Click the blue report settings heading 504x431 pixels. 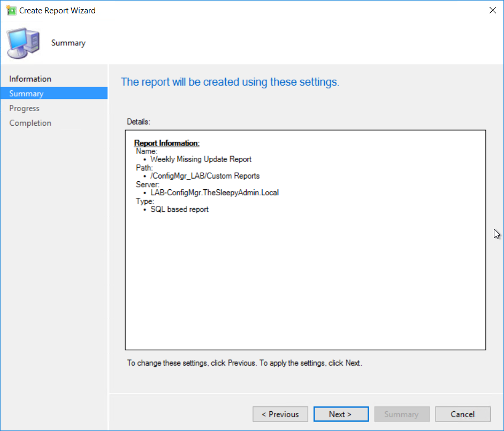(x=230, y=82)
